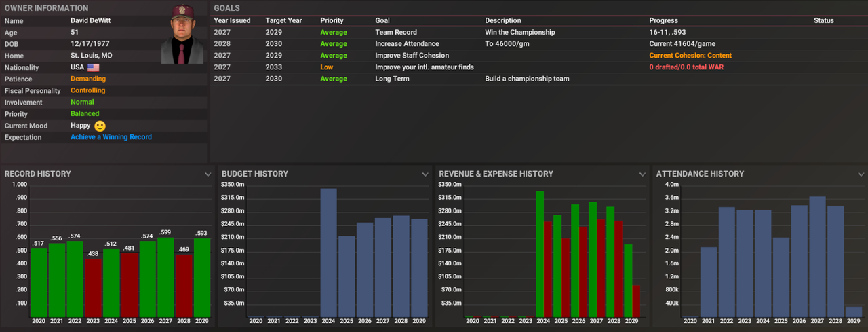The height and width of the screenshot is (332, 868).
Task: Click the 2021 attendance bar
Action: pos(709,282)
